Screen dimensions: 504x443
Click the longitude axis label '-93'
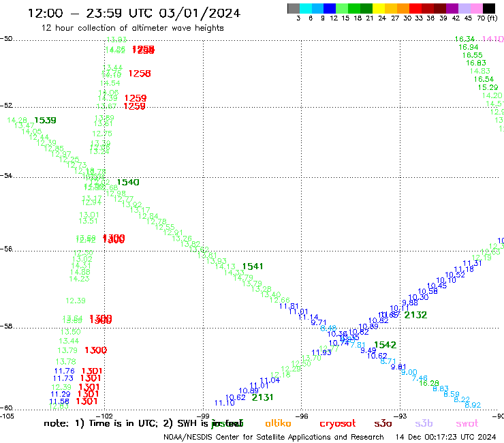(400, 416)
